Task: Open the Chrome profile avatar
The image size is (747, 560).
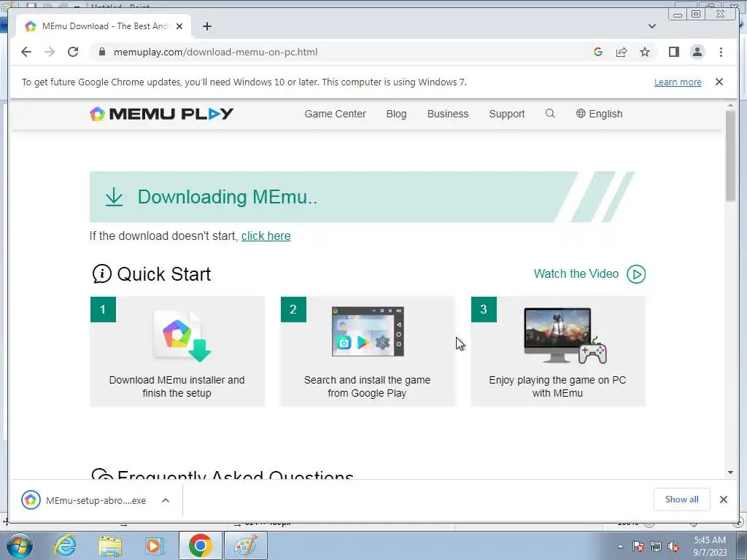Action: (x=697, y=52)
